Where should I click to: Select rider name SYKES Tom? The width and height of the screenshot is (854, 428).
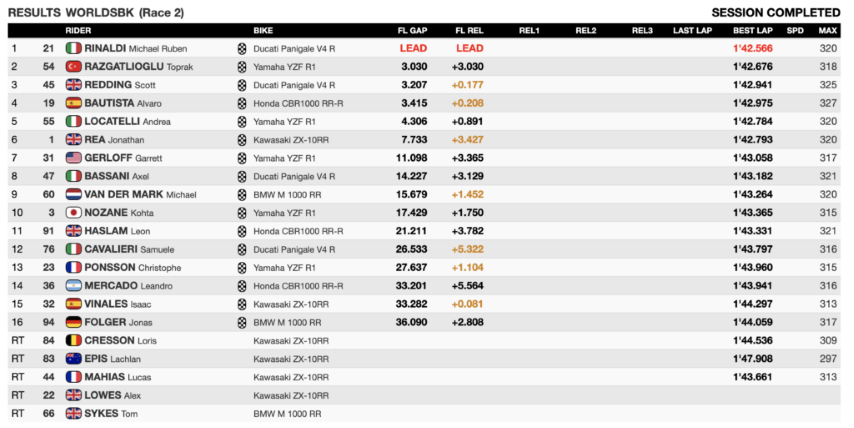(x=111, y=413)
